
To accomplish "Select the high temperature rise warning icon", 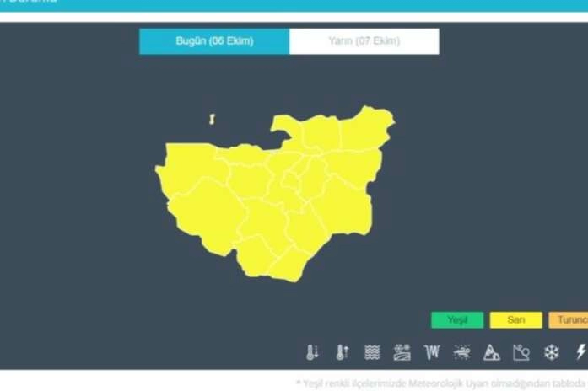I will (342, 352).
